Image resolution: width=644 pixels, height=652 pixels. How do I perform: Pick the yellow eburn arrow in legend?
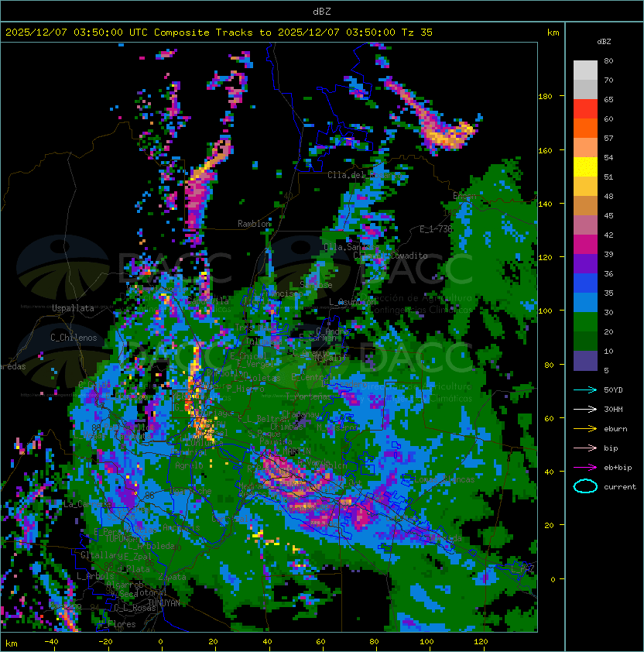click(585, 429)
